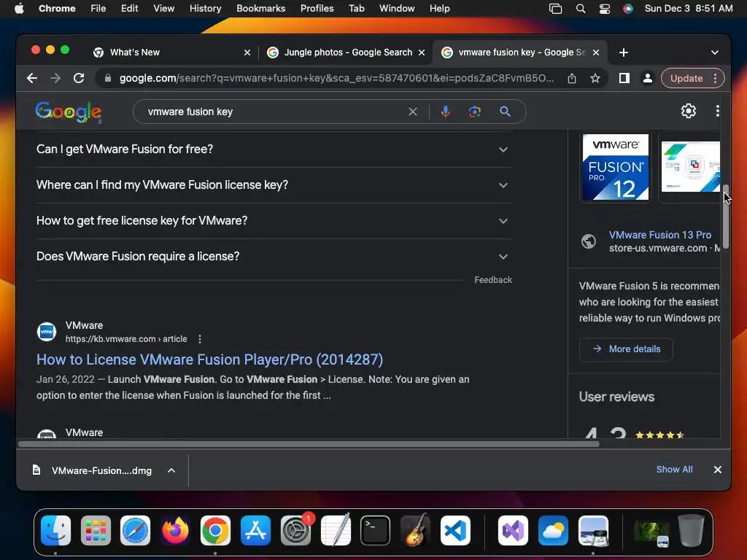This screenshot has width=747, height=560.
Task: Reload the current page
Action: (x=79, y=78)
